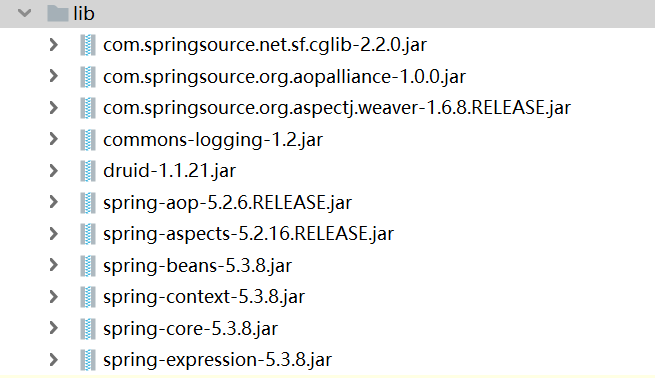Screen dimensions: 655x378
Task: Click jar icon of aspectj.weaver jar
Action: [88, 108]
